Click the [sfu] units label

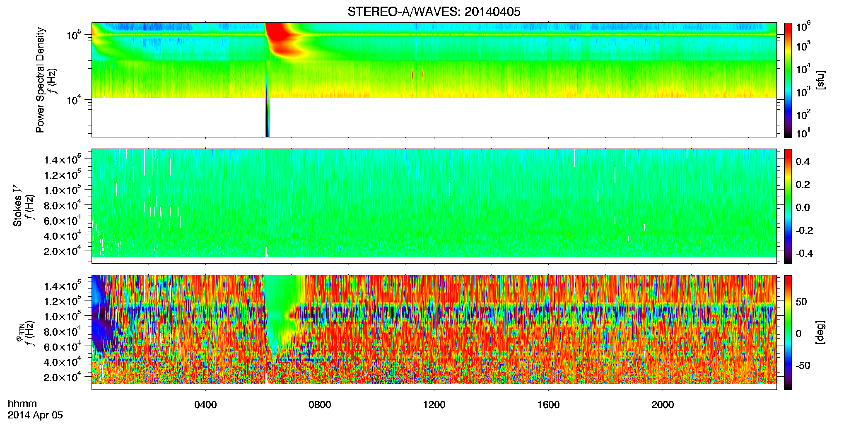point(820,80)
